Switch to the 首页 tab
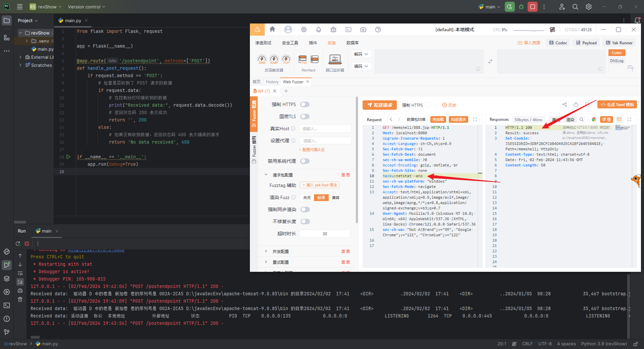The width and height of the screenshot is (644, 349). point(257,82)
